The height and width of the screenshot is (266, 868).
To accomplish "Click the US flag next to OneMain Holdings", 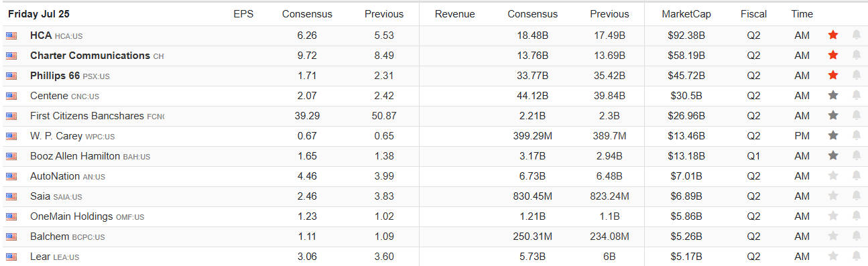I will [x=11, y=216].
